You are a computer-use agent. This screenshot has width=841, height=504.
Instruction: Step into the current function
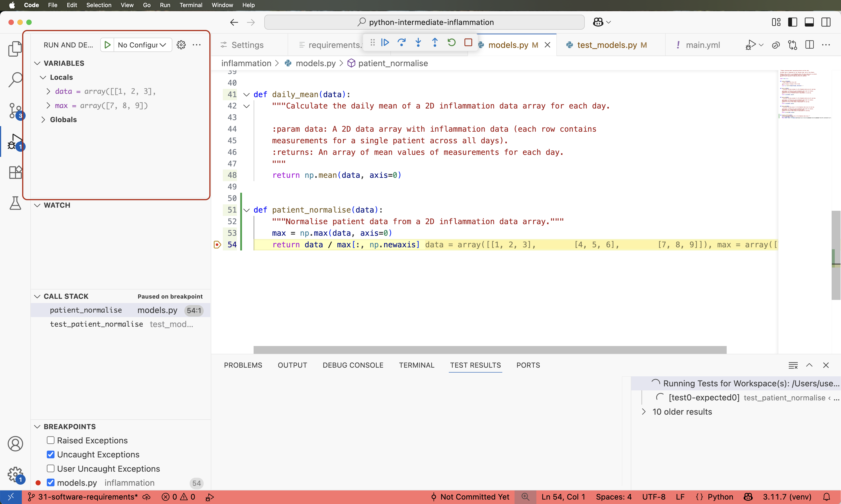[418, 43]
